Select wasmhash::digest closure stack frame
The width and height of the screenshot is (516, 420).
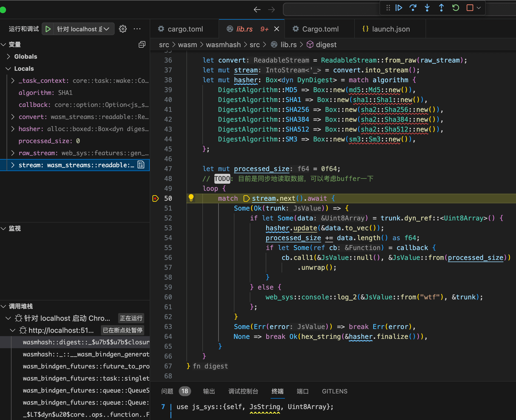pyautogui.click(x=75, y=342)
